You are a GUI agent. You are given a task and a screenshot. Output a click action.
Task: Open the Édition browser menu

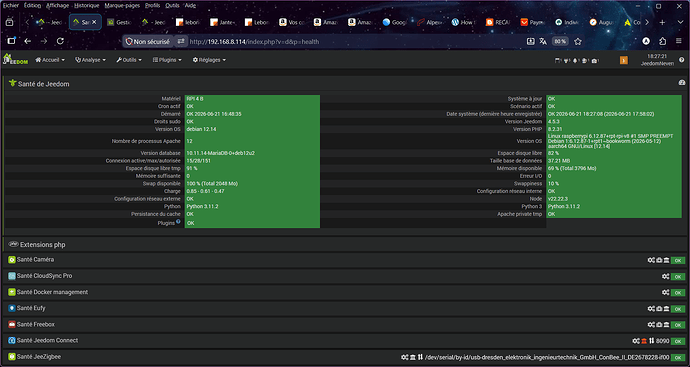[x=32, y=6]
